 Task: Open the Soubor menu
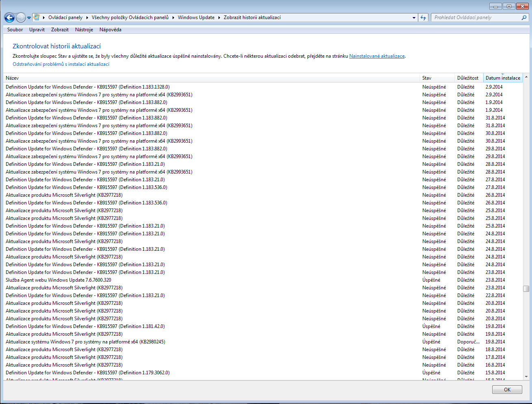tap(15, 30)
